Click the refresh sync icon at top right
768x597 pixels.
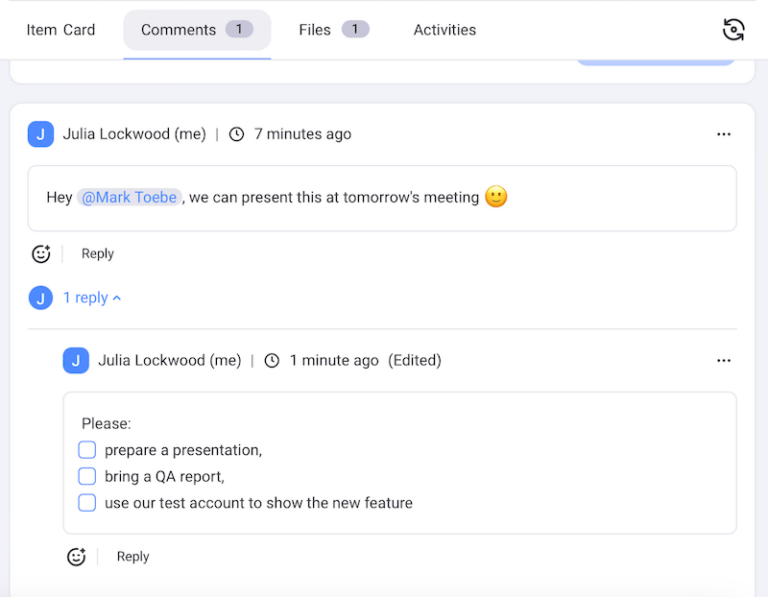733,30
